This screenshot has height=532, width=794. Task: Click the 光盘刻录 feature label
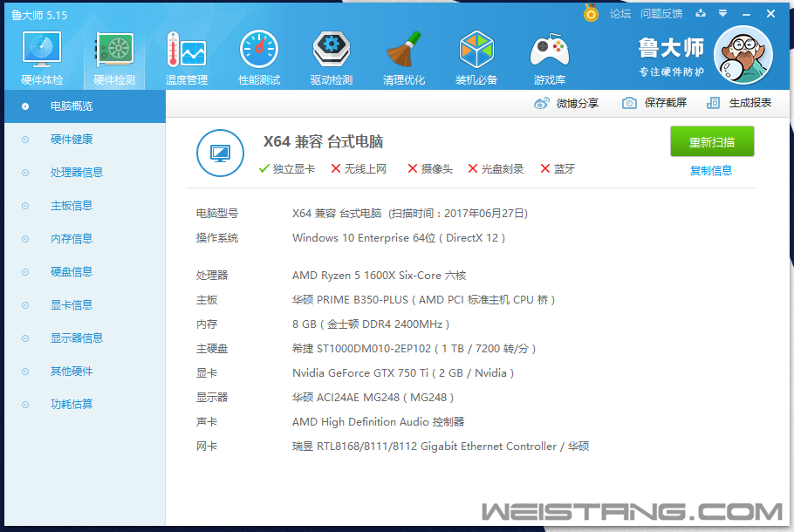click(503, 169)
